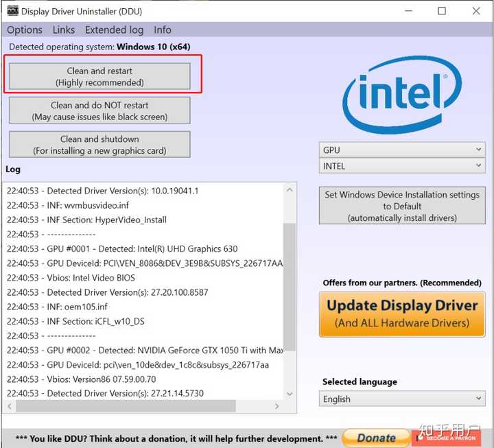Click the DDU app icon in title bar
This screenshot has height=448, width=494.
coord(12,11)
